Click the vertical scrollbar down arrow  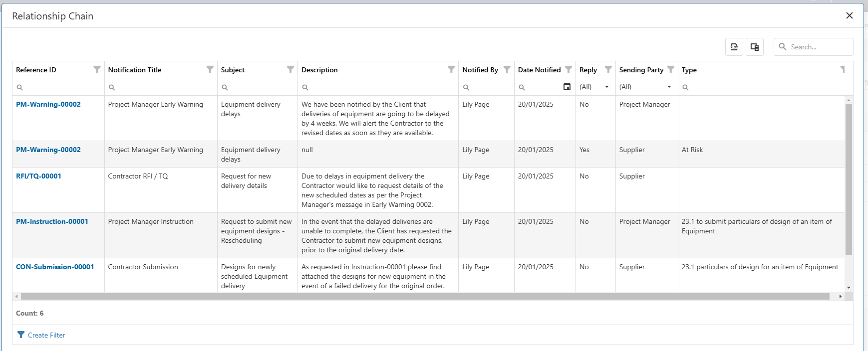point(849,288)
